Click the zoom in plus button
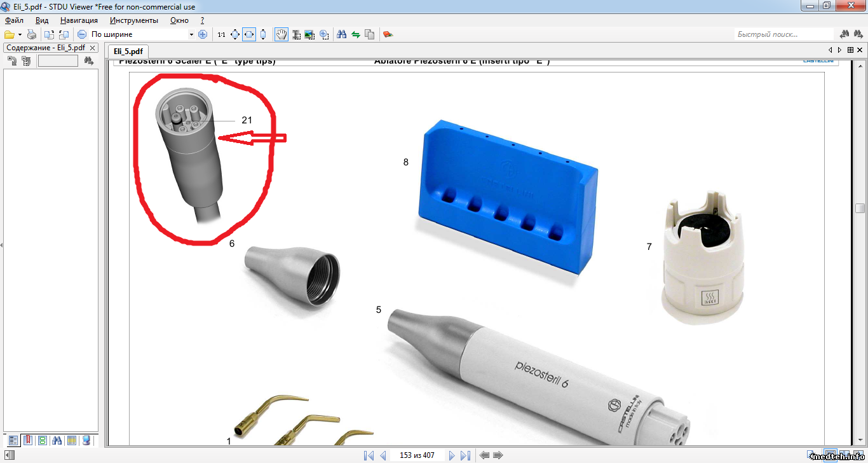 pyautogui.click(x=203, y=34)
